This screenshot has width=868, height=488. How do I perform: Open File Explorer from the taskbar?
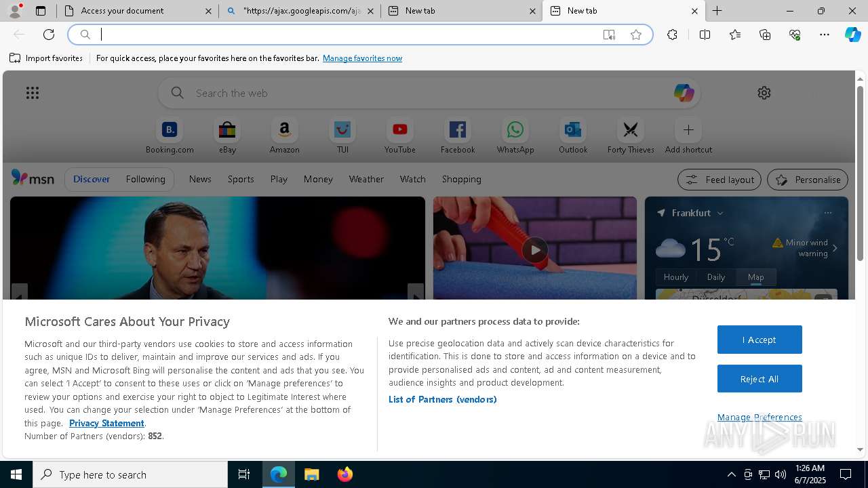(312, 474)
